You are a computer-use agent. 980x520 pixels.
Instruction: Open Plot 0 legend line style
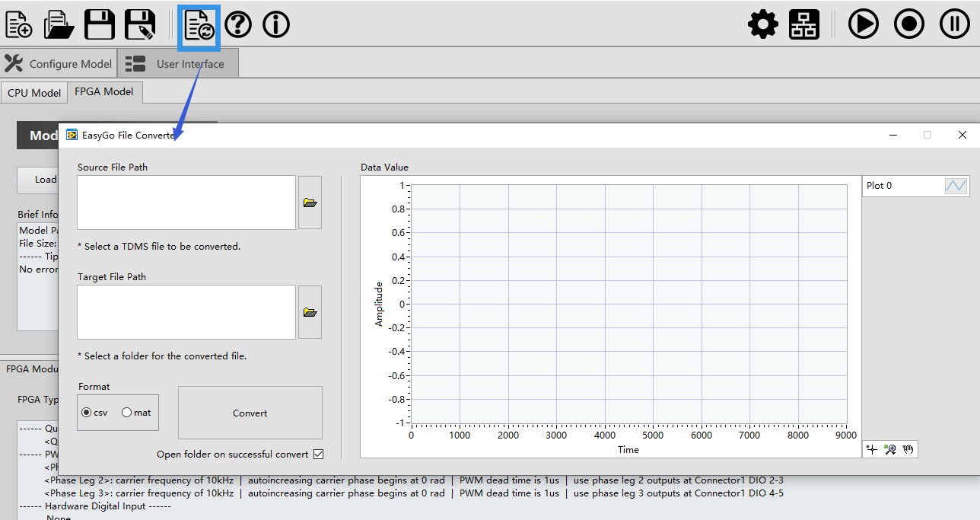tap(956, 186)
